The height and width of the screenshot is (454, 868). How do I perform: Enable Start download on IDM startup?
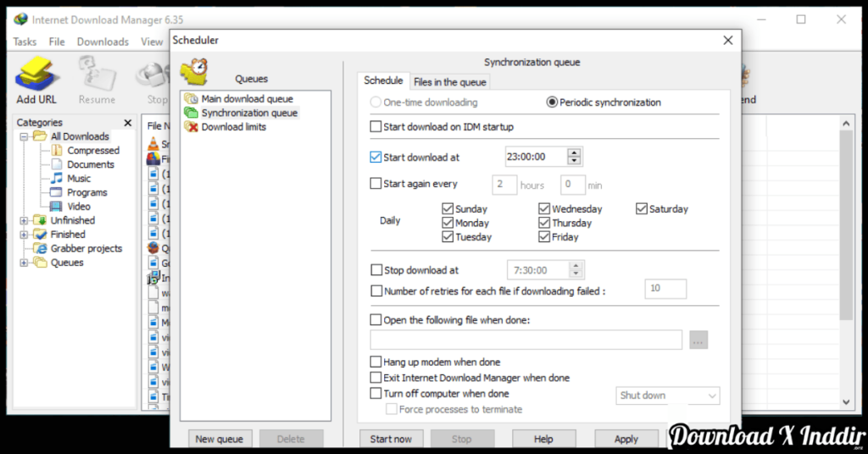(376, 127)
